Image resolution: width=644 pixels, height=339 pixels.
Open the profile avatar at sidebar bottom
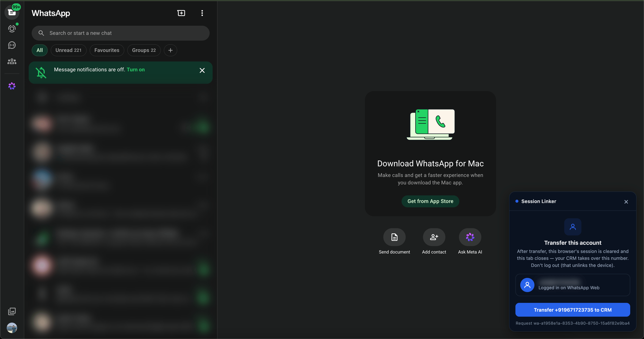pyautogui.click(x=12, y=328)
